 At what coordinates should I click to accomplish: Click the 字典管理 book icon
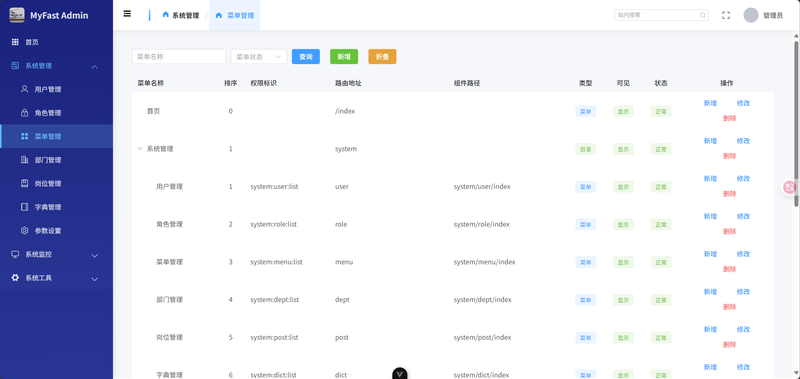coord(24,207)
